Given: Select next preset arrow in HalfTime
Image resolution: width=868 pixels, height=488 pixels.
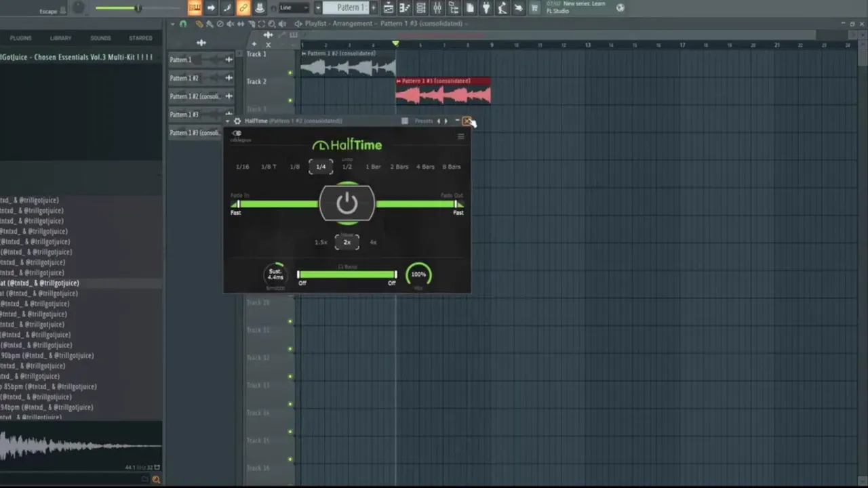Looking at the screenshot, I should [x=446, y=121].
